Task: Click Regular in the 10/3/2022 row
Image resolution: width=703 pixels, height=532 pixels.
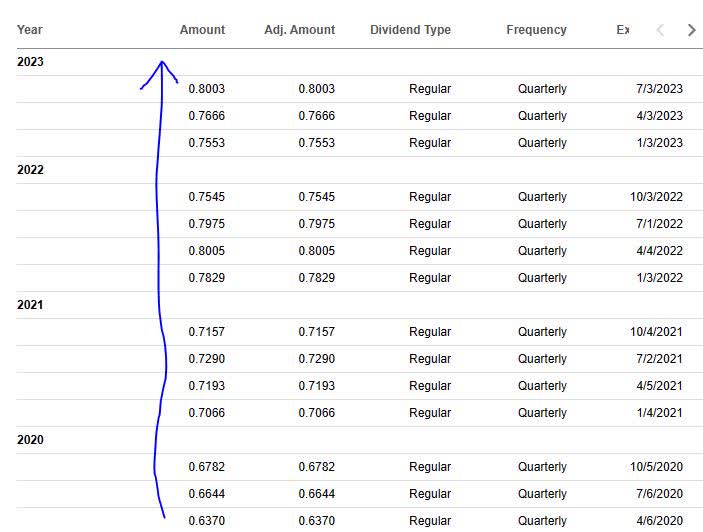Action: pos(430,197)
